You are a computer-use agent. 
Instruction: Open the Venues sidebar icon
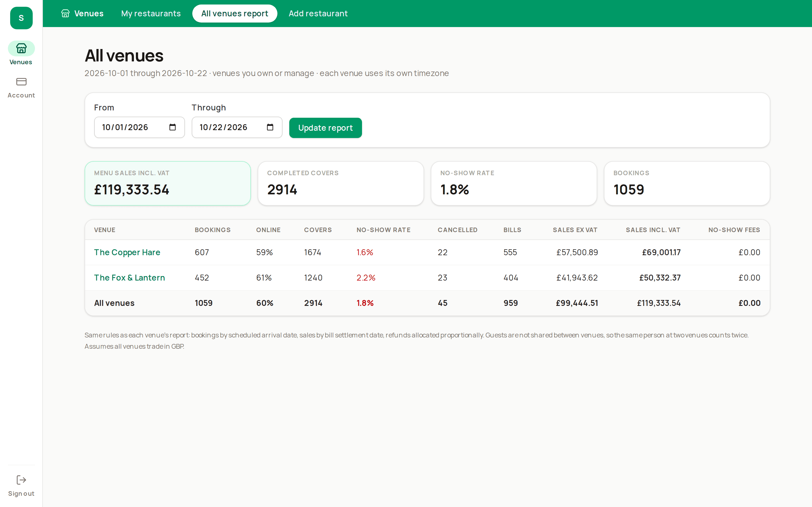coord(21,49)
